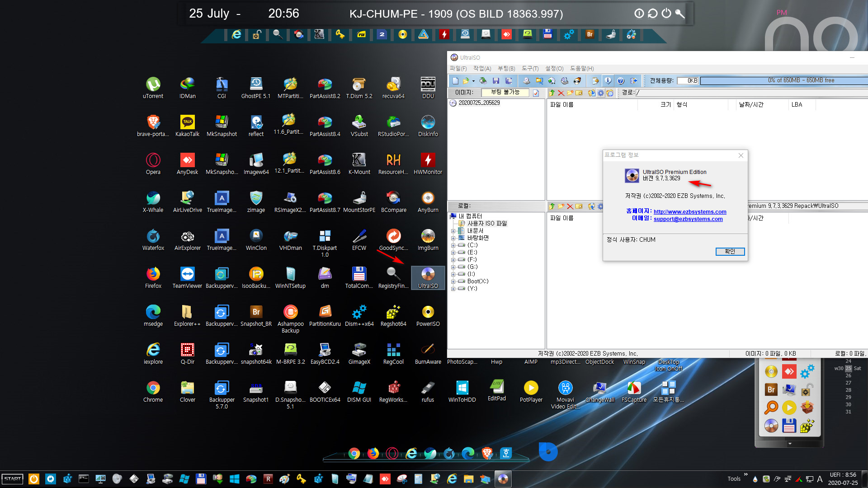The height and width of the screenshot is (488, 868).
Task: Open 도움말(H) menu in UltraISO
Action: (582, 69)
